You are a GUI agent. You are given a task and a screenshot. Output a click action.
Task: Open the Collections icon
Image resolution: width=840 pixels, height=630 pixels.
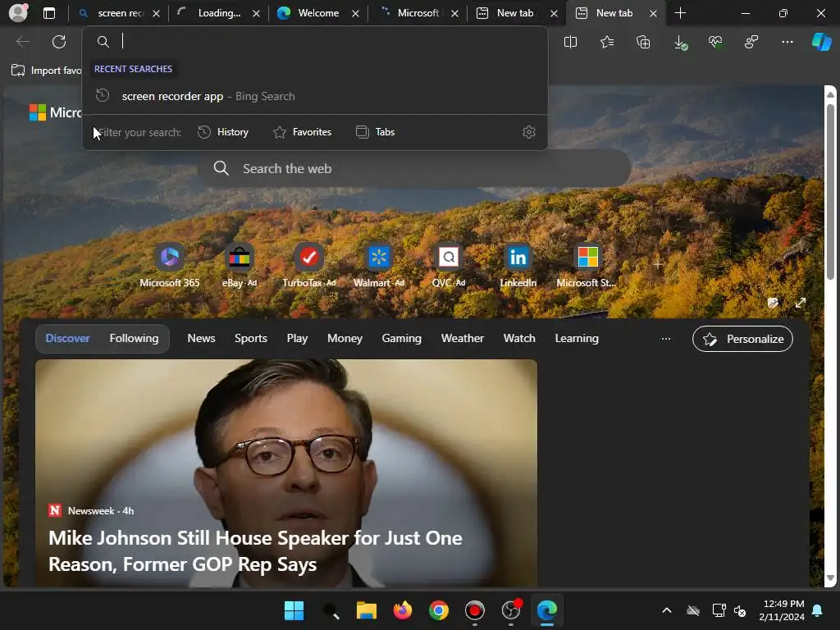643,42
